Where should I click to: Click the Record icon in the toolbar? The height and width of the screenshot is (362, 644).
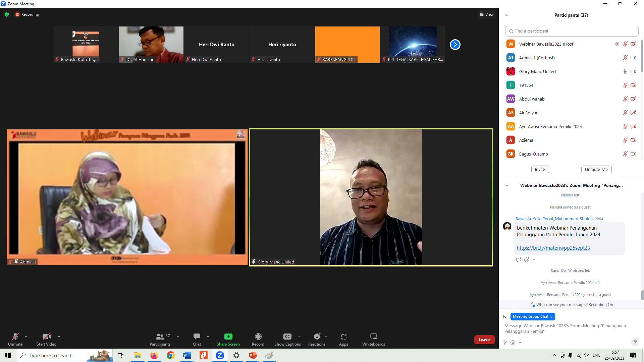(258, 337)
